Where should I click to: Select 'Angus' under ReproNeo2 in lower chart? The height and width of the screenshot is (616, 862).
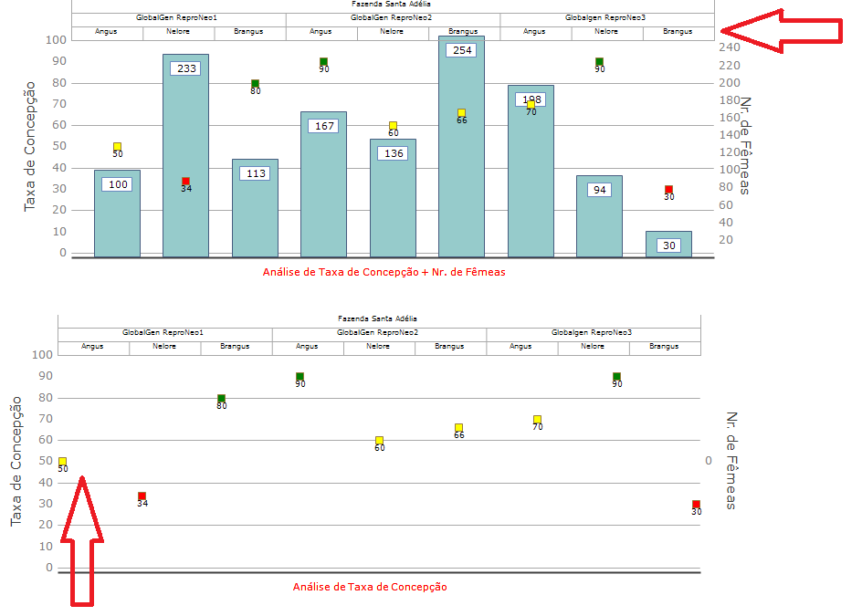[x=307, y=346]
